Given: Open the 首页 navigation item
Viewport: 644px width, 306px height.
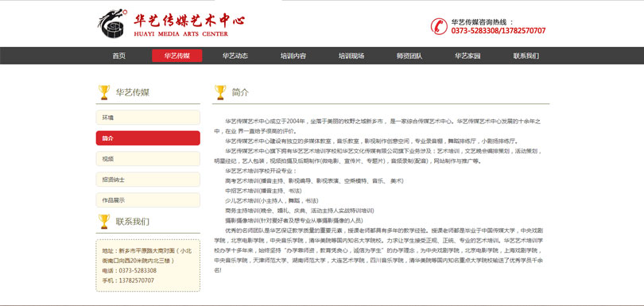Looking at the screenshot, I should [119, 56].
